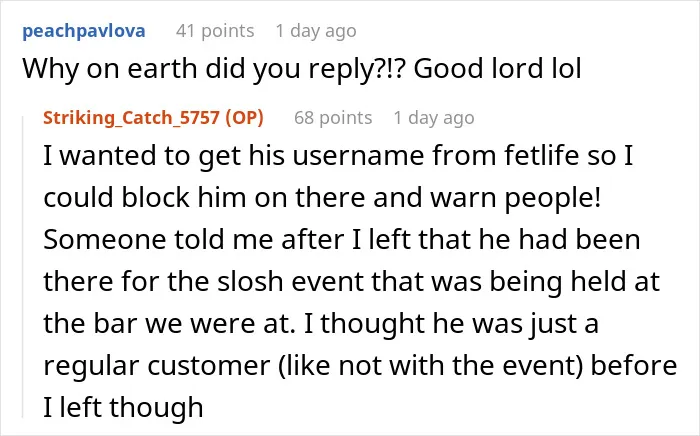Viewport: 700px width, 436px height.
Task: Collapse the reply thread via vertical line
Action: pos(23,266)
